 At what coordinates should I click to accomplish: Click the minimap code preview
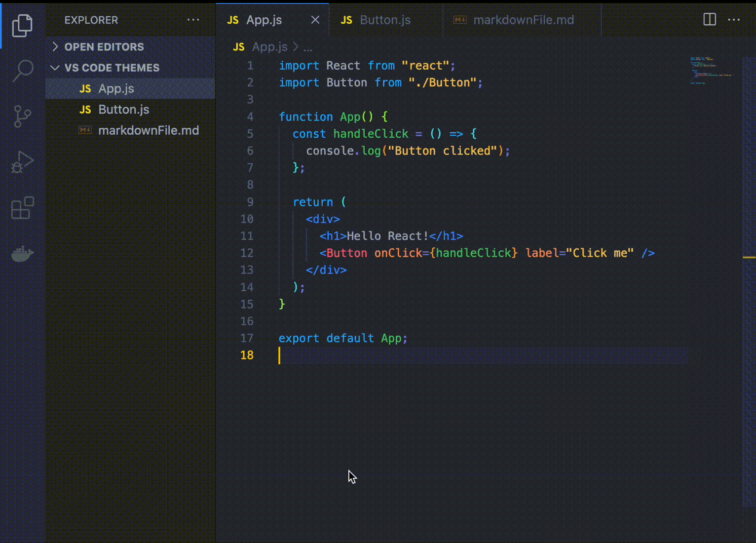pyautogui.click(x=711, y=70)
